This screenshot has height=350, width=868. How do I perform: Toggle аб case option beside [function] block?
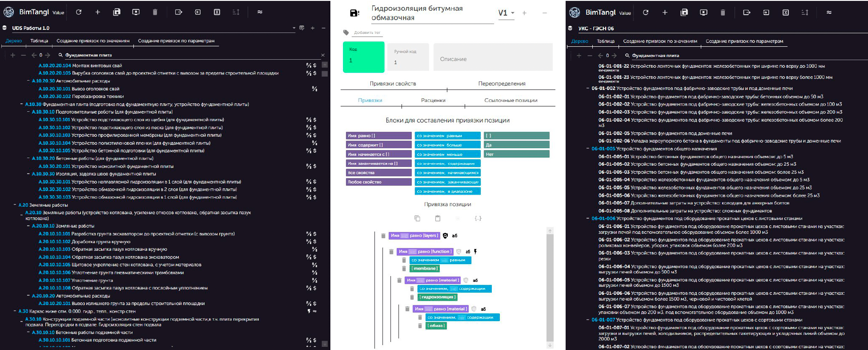[468, 252]
